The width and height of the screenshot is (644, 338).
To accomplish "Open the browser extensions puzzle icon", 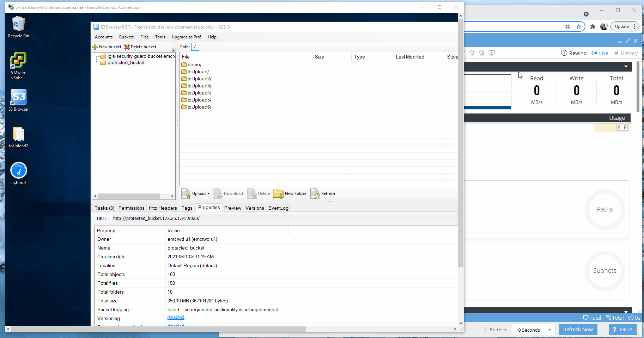I will (593, 26).
